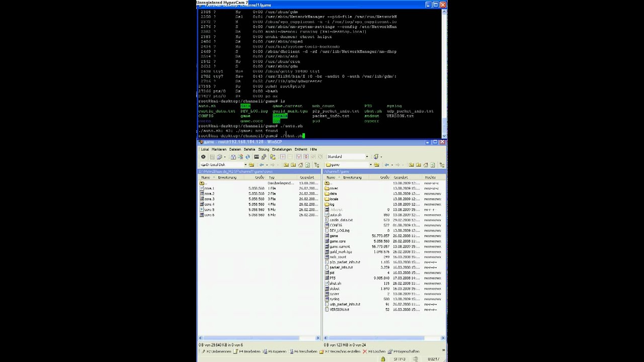Click the local panel refresh icon
This screenshot has height=362, width=644.
click(308, 165)
